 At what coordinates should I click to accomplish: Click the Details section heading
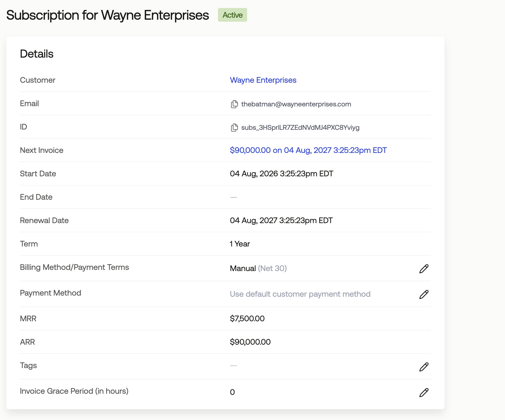37,54
